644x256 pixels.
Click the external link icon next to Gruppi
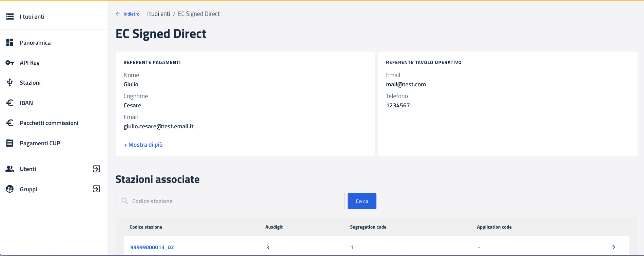click(x=97, y=189)
